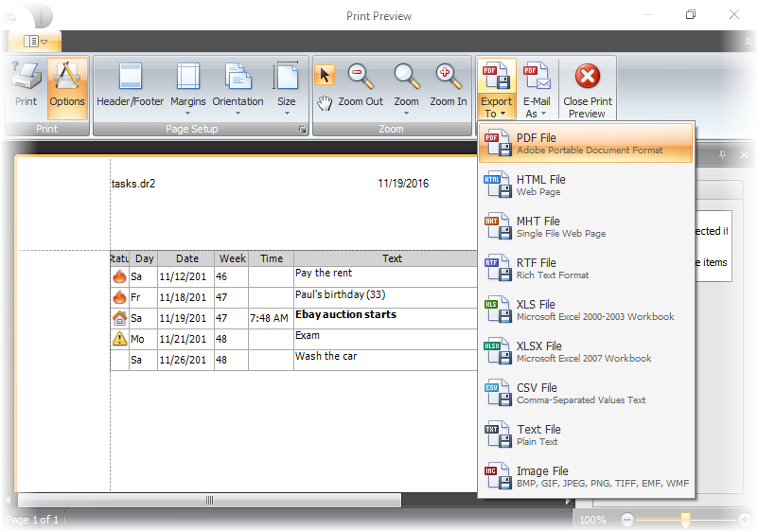Choose PDF File export option
The image size is (758, 532).
pos(586,143)
